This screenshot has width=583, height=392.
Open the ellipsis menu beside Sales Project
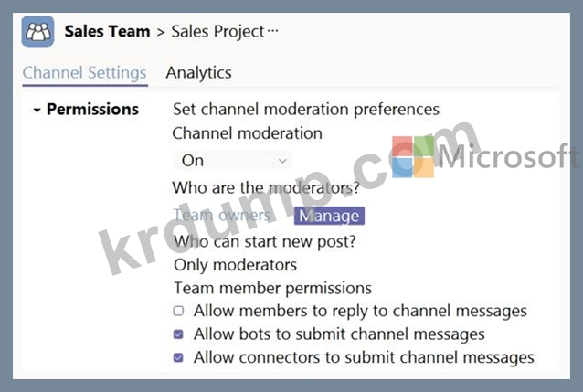click(x=271, y=32)
